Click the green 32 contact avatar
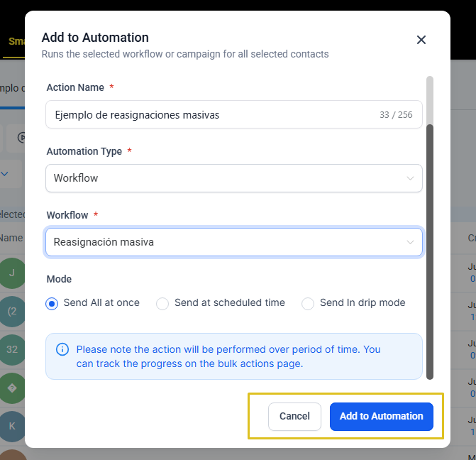Image resolution: width=476 pixels, height=460 pixels. coord(12,349)
